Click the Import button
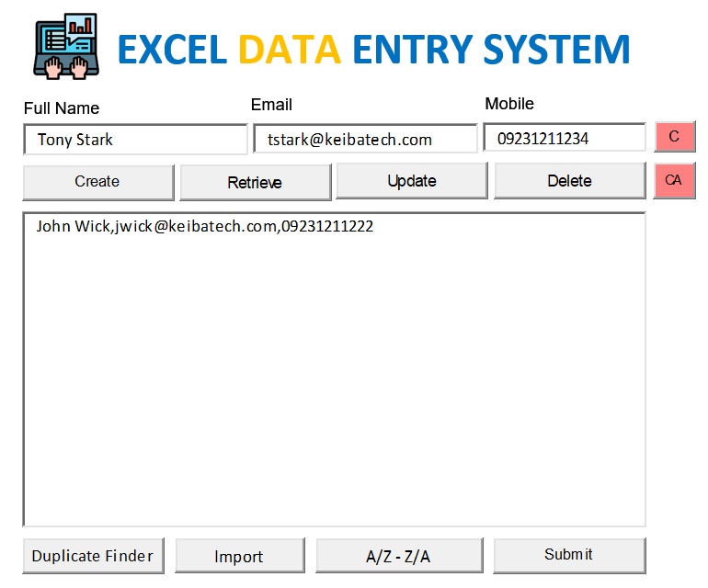Screen dimensions: 708x588 240,556
